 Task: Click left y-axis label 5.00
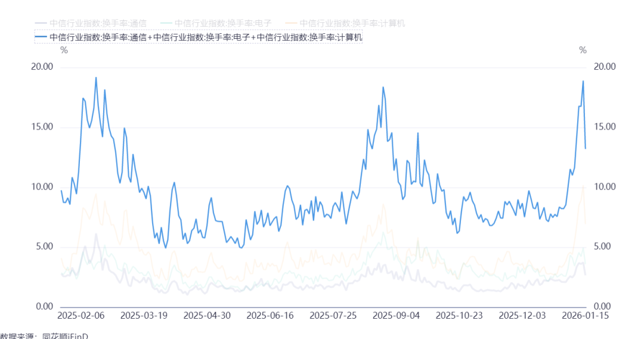pos(45,247)
